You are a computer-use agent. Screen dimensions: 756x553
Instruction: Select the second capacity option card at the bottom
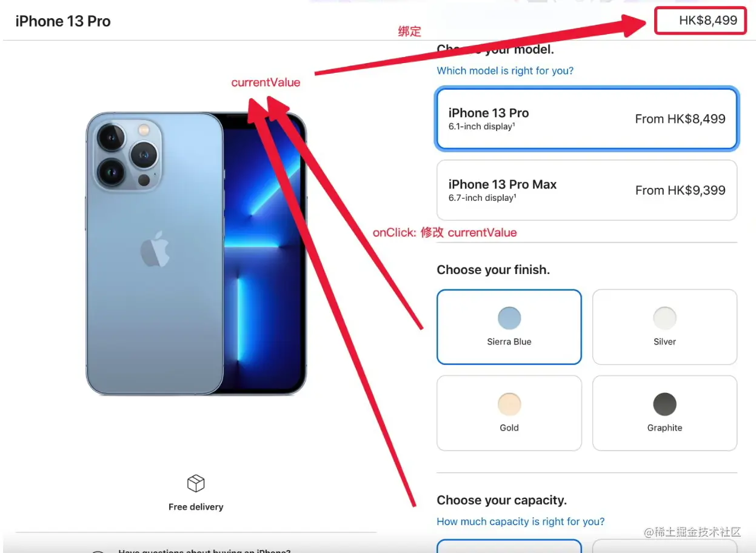pyautogui.click(x=664, y=546)
